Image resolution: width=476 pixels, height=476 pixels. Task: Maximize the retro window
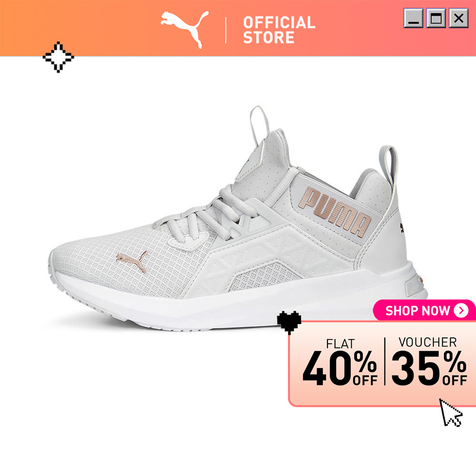436,18
